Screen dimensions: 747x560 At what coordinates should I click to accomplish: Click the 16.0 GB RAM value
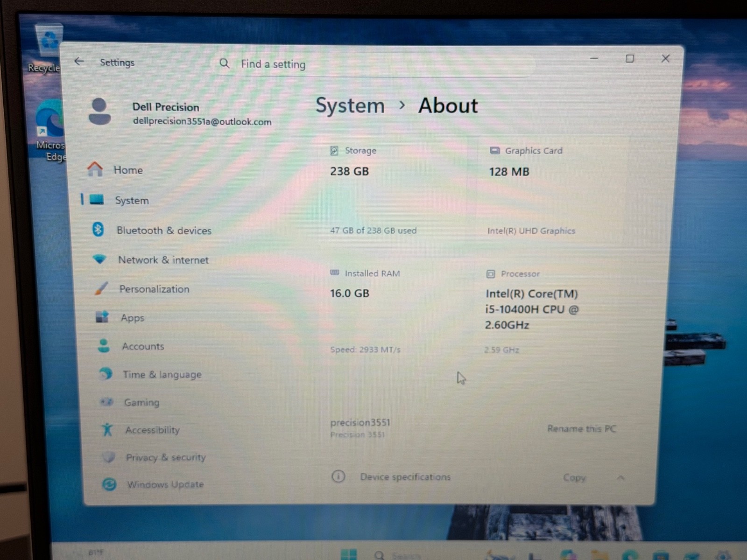coord(349,293)
